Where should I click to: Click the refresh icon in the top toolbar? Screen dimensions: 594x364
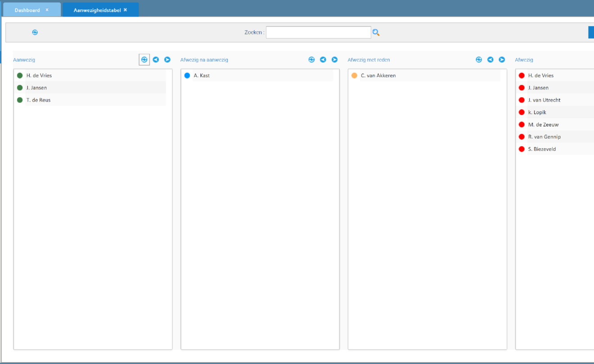tap(35, 32)
